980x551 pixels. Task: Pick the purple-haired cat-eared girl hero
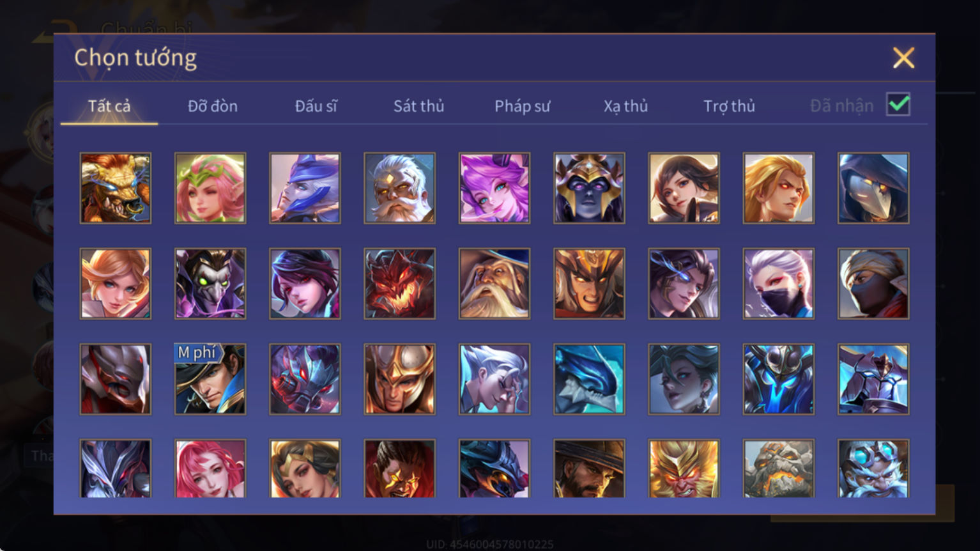click(494, 188)
